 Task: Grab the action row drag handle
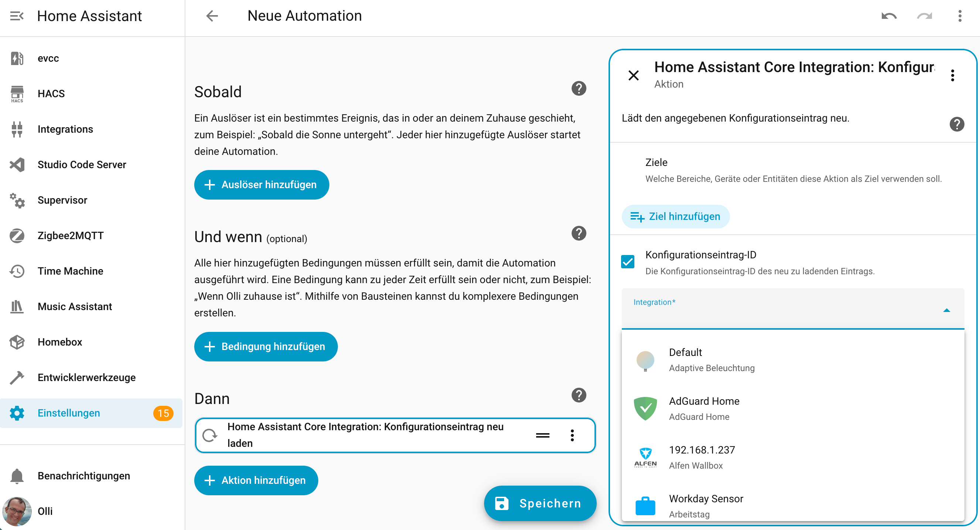[x=542, y=435]
